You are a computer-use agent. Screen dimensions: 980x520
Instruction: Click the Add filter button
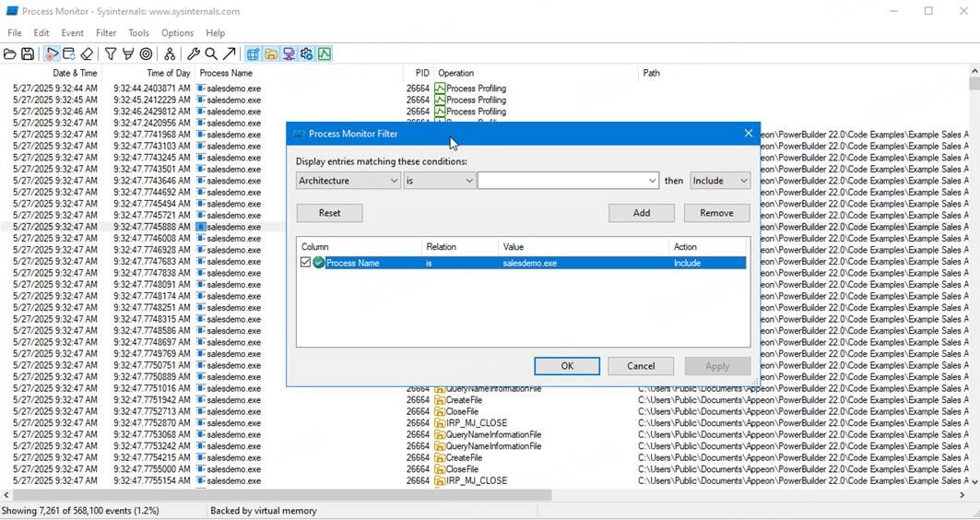[x=642, y=213]
